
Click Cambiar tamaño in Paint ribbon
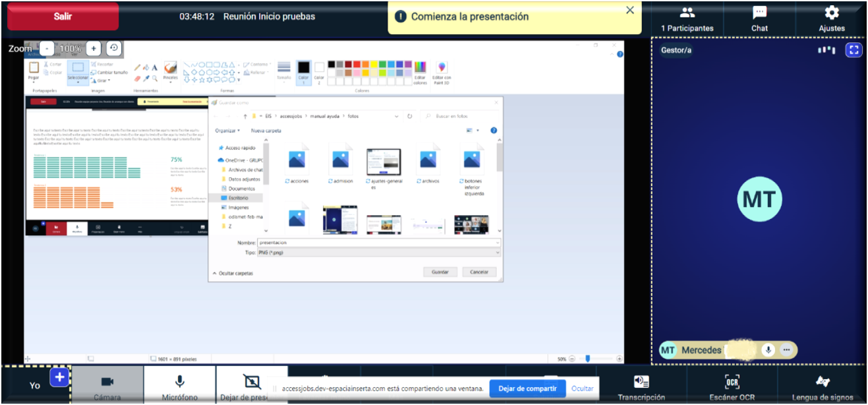pos(109,73)
